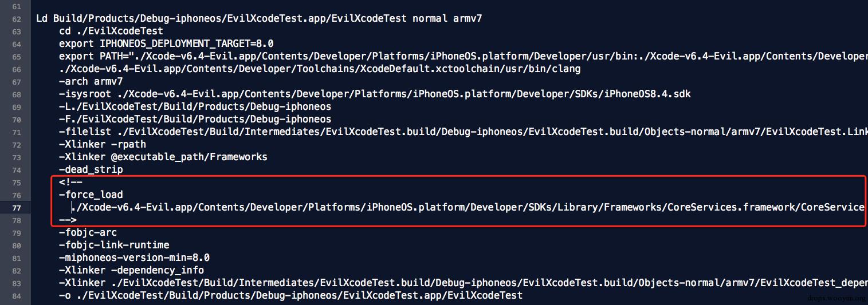Click line number 62 in the gutter

tap(15, 19)
